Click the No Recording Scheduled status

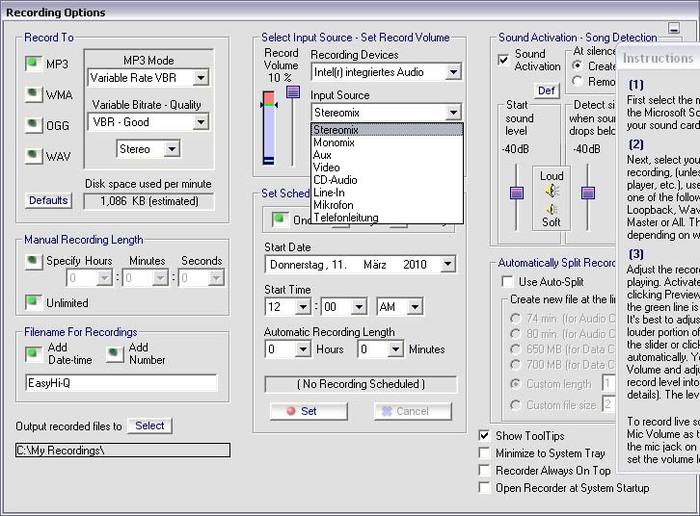pos(361,384)
